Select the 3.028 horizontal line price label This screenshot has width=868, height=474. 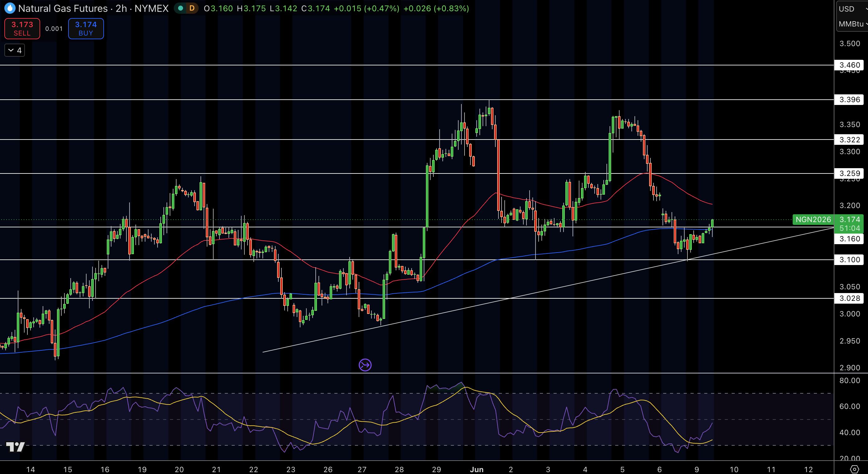pyautogui.click(x=849, y=298)
